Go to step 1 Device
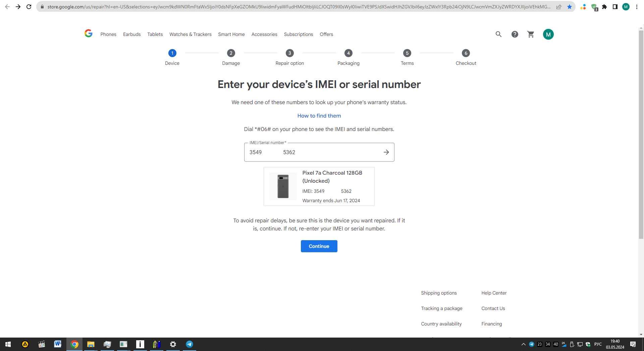This screenshot has height=351, width=644. [172, 57]
